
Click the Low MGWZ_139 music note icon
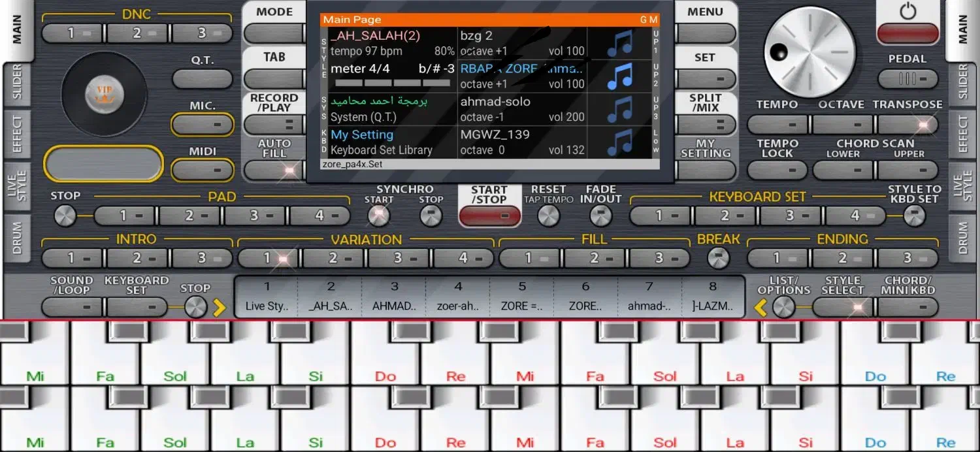pyautogui.click(x=619, y=142)
